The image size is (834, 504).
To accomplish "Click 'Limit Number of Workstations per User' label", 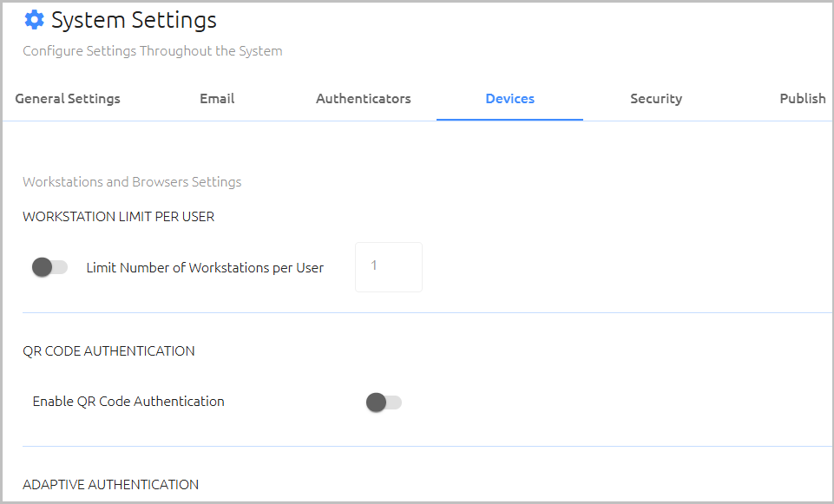I will pos(205,267).
